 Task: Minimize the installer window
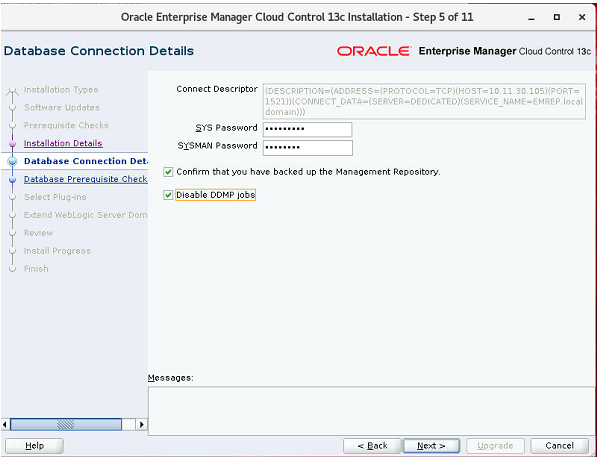pyautogui.click(x=534, y=17)
